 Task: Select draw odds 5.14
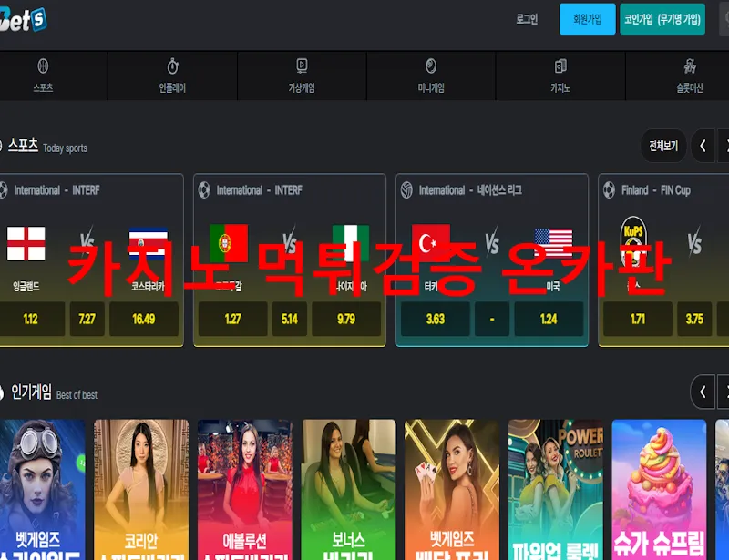[x=289, y=319]
